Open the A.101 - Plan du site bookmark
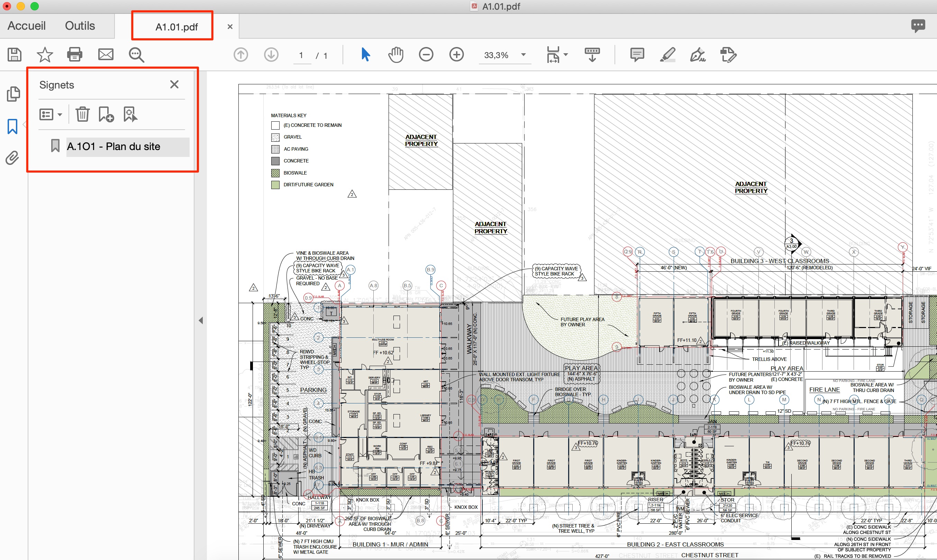Screen dimensions: 937x560 click(113, 147)
